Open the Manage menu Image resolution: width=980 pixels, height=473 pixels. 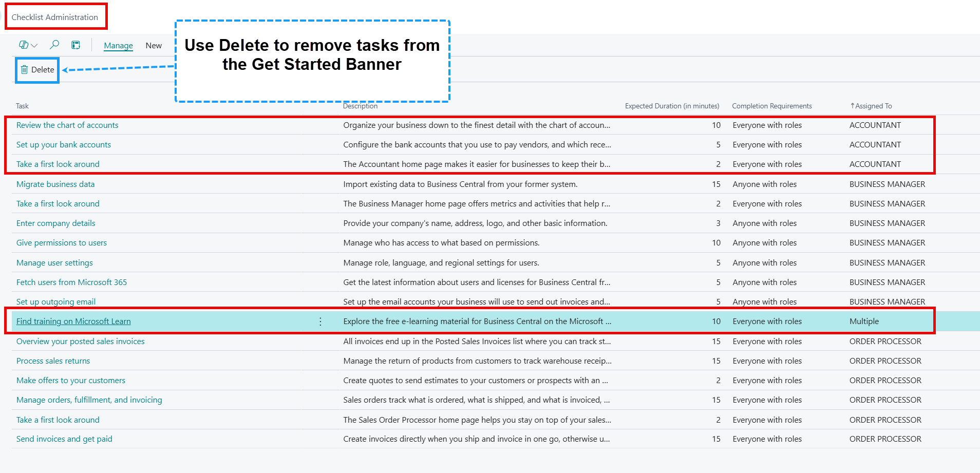(x=118, y=45)
